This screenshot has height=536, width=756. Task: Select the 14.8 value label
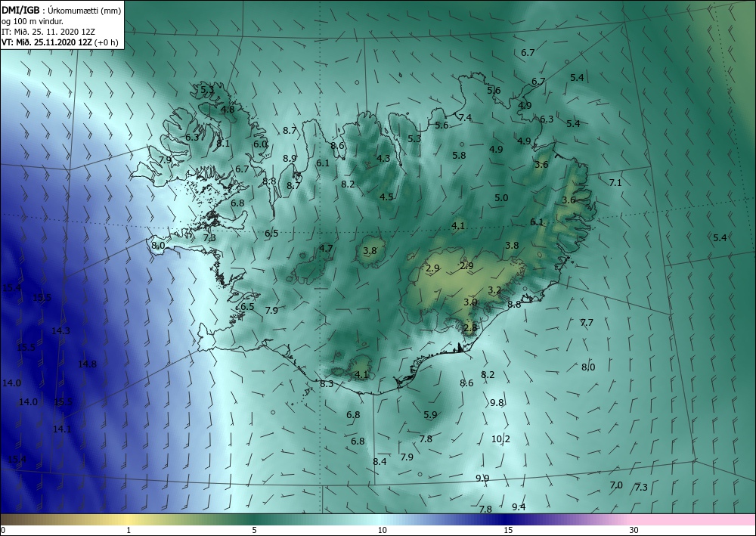point(87,364)
